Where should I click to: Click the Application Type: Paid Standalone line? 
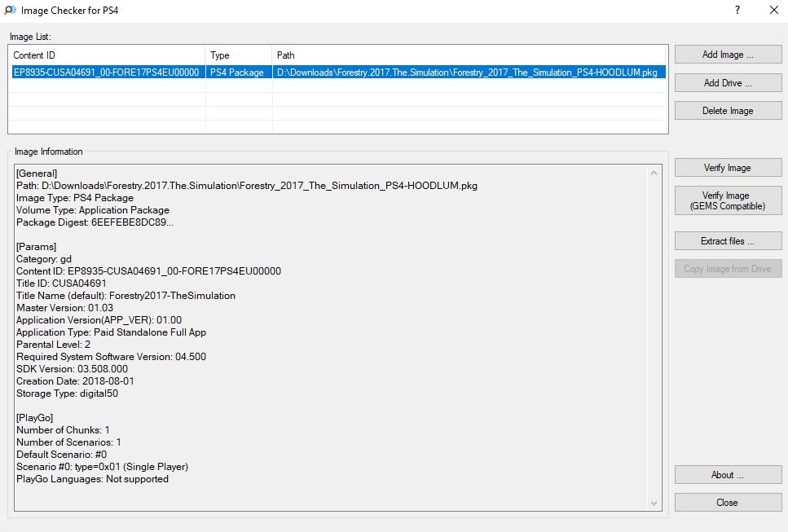pyautogui.click(x=111, y=332)
